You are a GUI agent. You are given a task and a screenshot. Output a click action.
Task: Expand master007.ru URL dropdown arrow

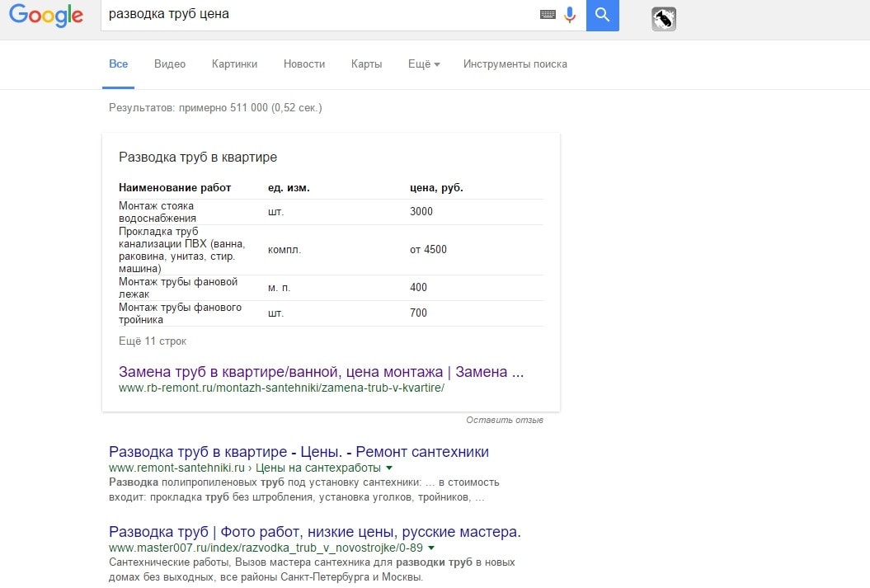(x=431, y=548)
